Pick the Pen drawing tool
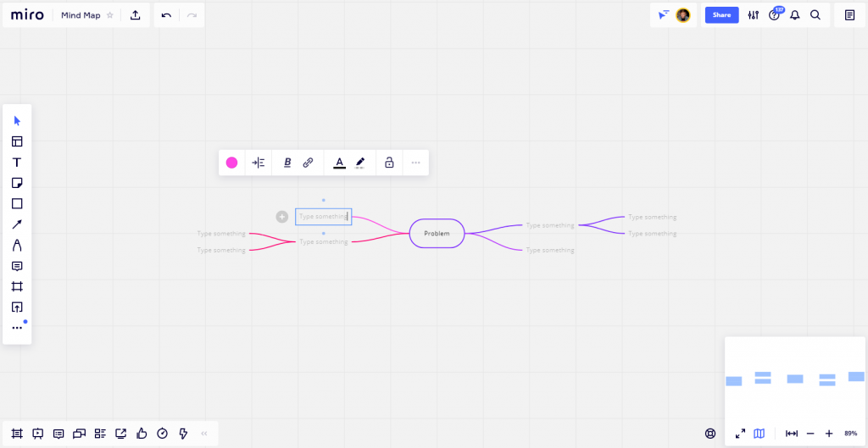This screenshot has height=448, width=868. [x=17, y=246]
